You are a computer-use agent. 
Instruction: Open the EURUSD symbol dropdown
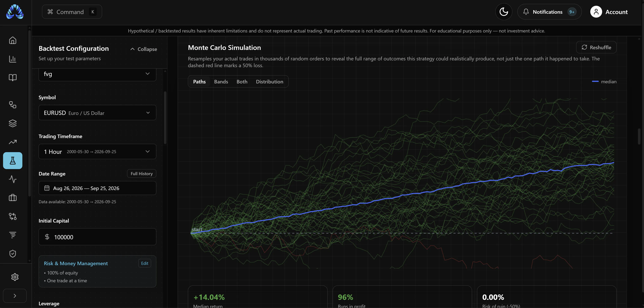[97, 113]
